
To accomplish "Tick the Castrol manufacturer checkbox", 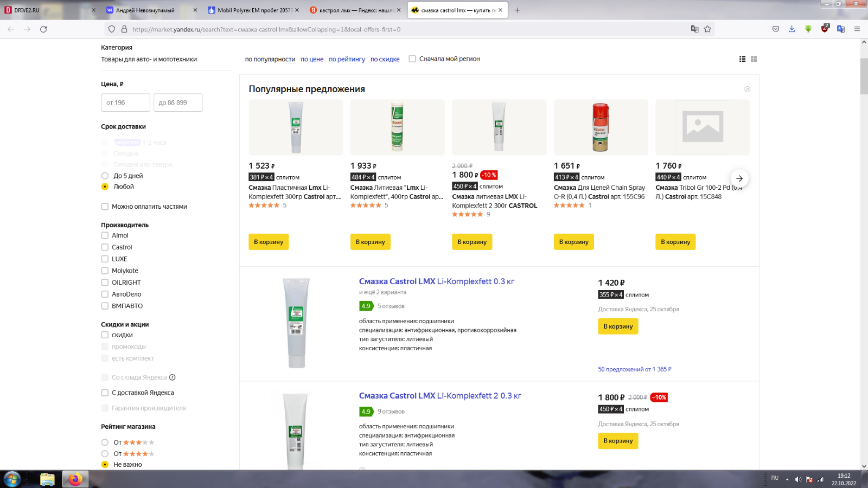I will 105,247.
